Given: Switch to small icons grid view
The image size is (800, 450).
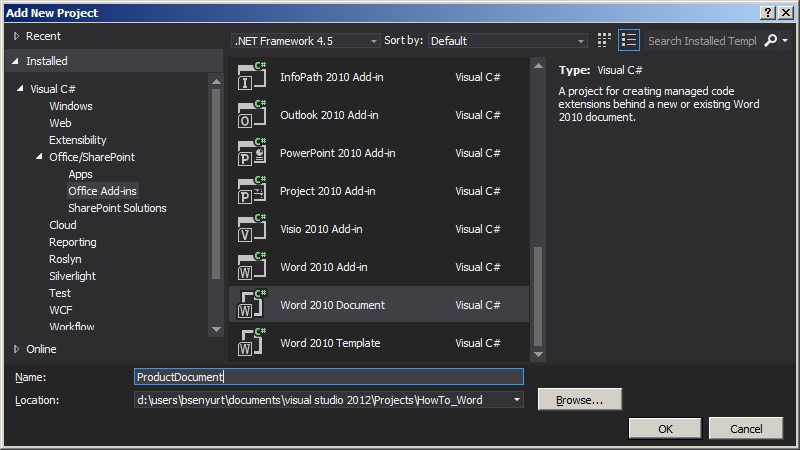Looking at the screenshot, I should pyautogui.click(x=604, y=41).
